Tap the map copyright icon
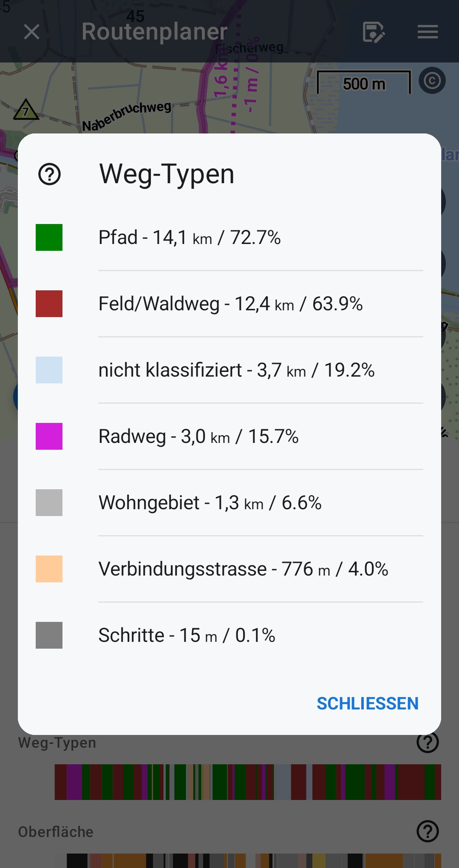459x868 pixels. (x=432, y=81)
